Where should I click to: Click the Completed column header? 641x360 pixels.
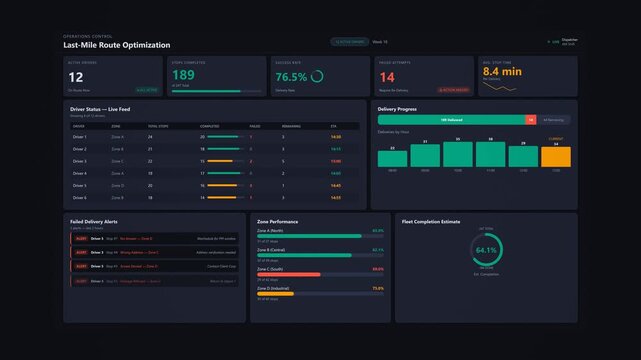[x=209, y=126]
